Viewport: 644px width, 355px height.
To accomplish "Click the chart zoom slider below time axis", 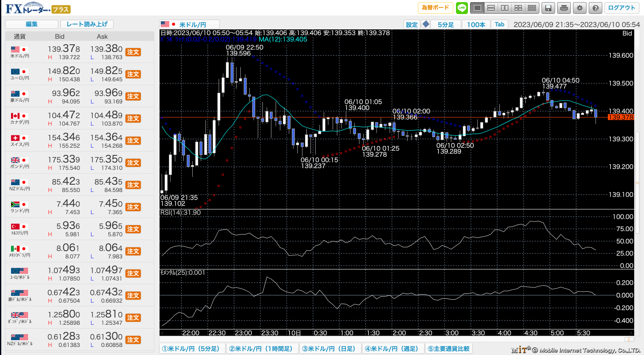I will pyautogui.click(x=629, y=339).
